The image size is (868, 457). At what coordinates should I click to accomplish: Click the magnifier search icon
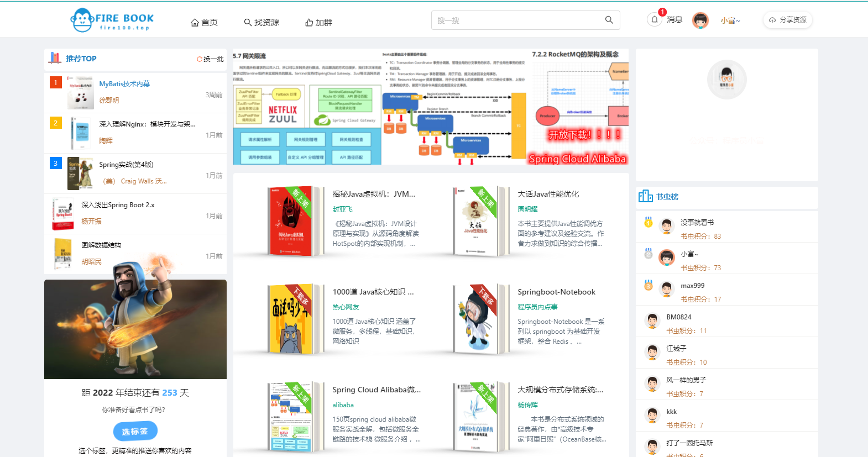[609, 20]
